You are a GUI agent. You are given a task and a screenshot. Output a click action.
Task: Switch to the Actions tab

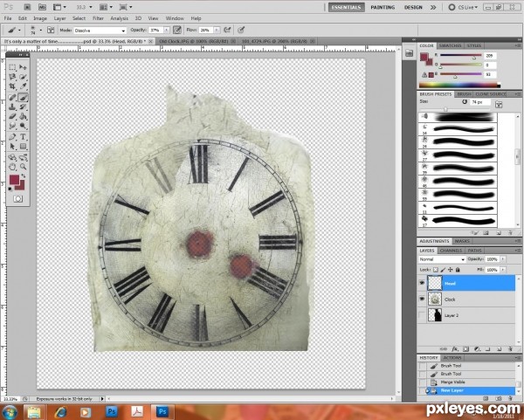tap(452, 358)
